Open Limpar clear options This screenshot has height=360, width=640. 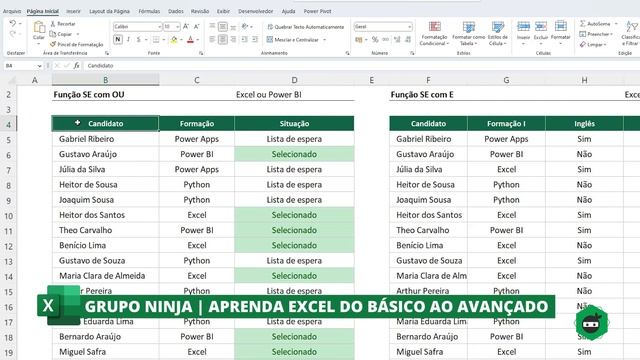[x=593, y=44]
